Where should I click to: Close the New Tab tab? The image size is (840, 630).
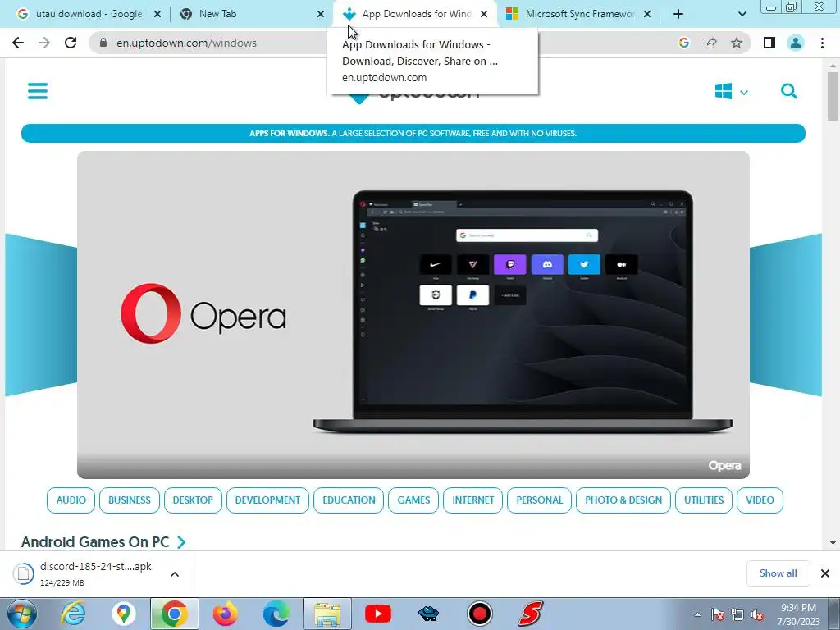[x=321, y=14]
